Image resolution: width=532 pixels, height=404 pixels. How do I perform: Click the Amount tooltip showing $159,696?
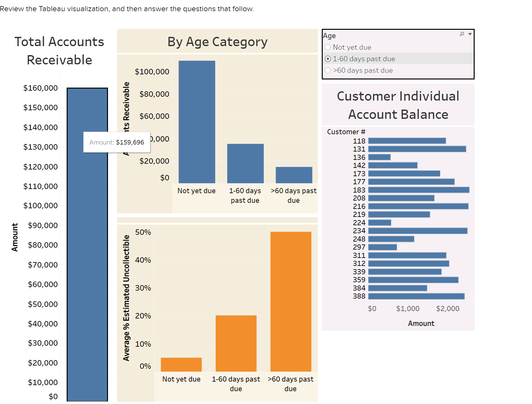click(117, 142)
